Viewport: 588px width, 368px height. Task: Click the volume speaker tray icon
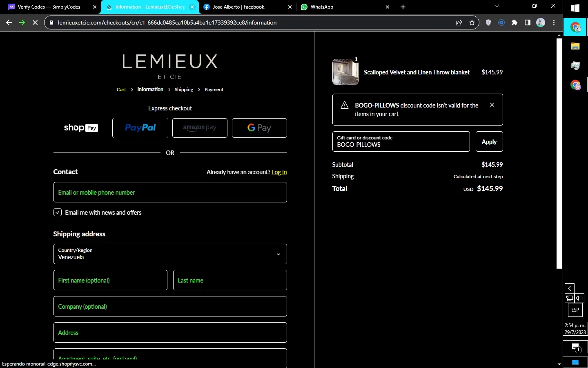click(x=579, y=298)
